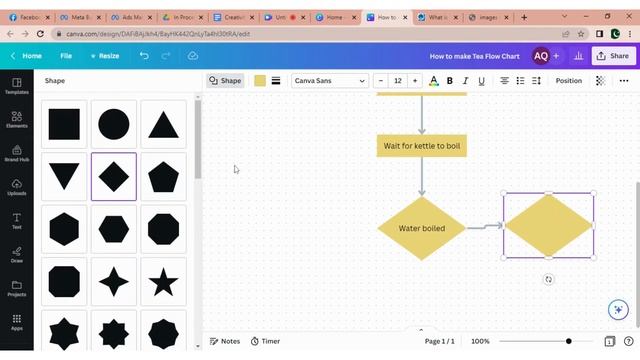Open the Uploads sidebar panel
Viewport: 640px width, 360px height.
[x=17, y=187]
